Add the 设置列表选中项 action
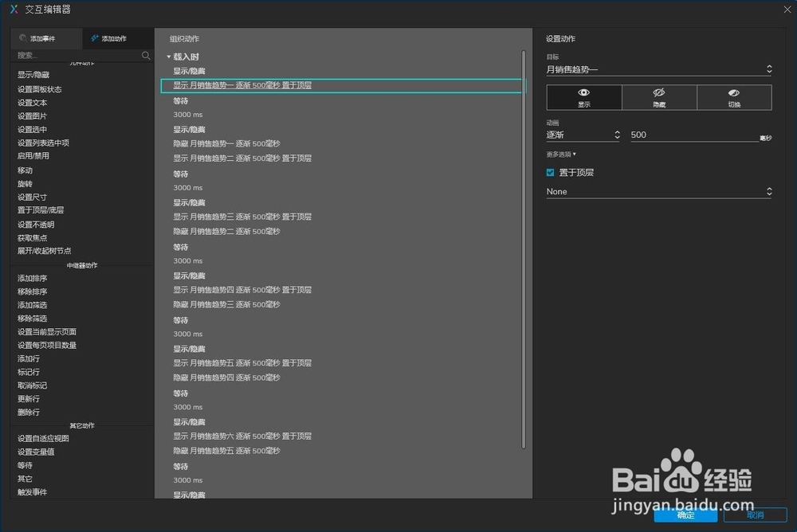 point(43,143)
